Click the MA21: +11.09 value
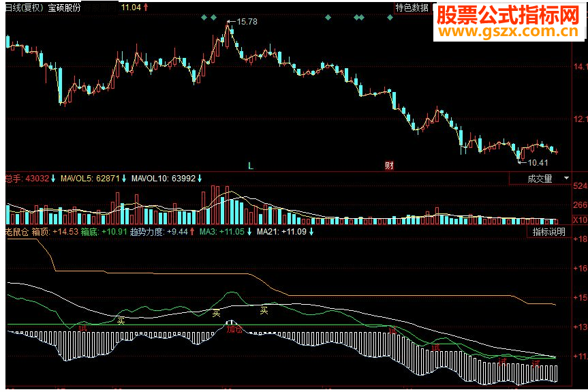Viewport: 588px width, 392px height. pos(281,232)
